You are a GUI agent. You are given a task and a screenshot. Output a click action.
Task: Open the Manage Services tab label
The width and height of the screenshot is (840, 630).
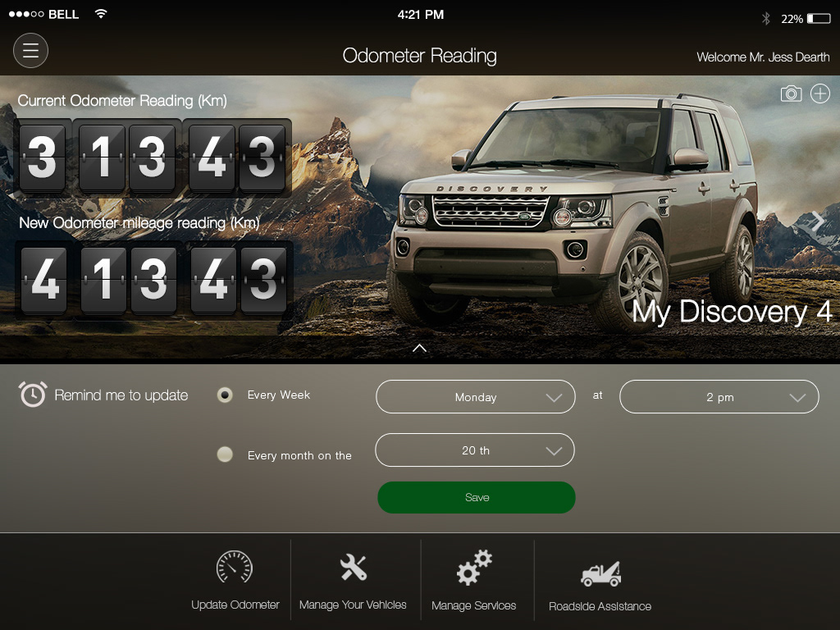[473, 605]
